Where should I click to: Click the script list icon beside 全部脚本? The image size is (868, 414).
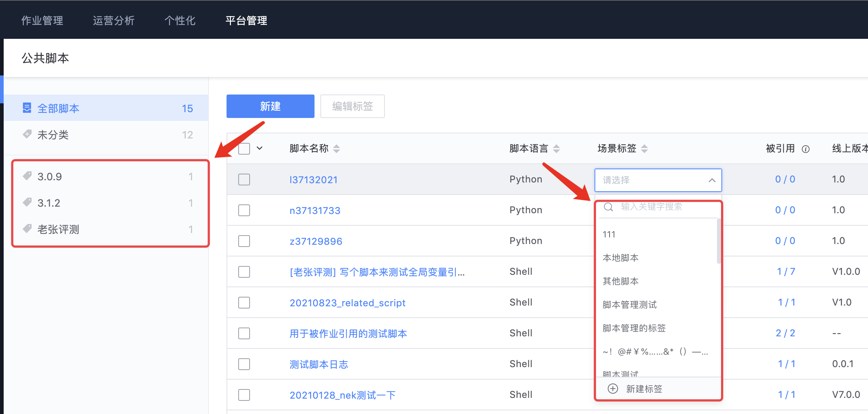[x=27, y=107]
